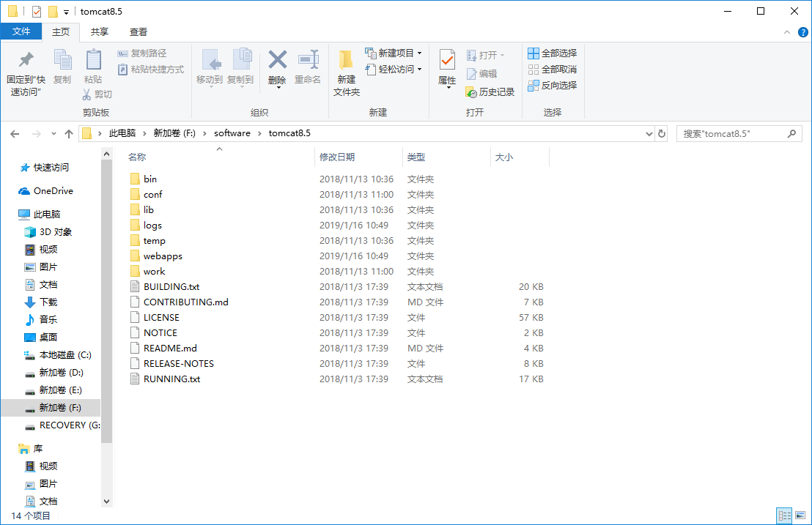Go forward with right arrow
812x525 pixels.
click(x=36, y=134)
